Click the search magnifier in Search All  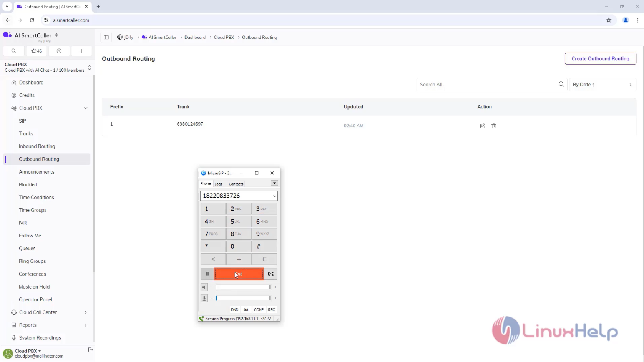(x=561, y=85)
